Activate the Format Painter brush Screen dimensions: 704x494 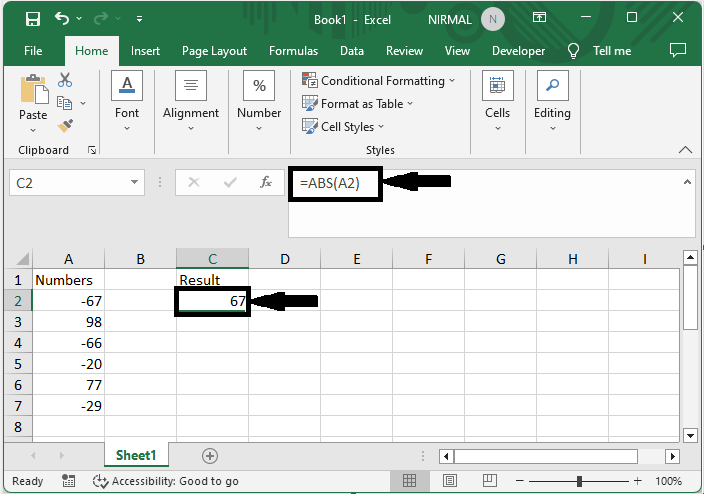(66, 126)
